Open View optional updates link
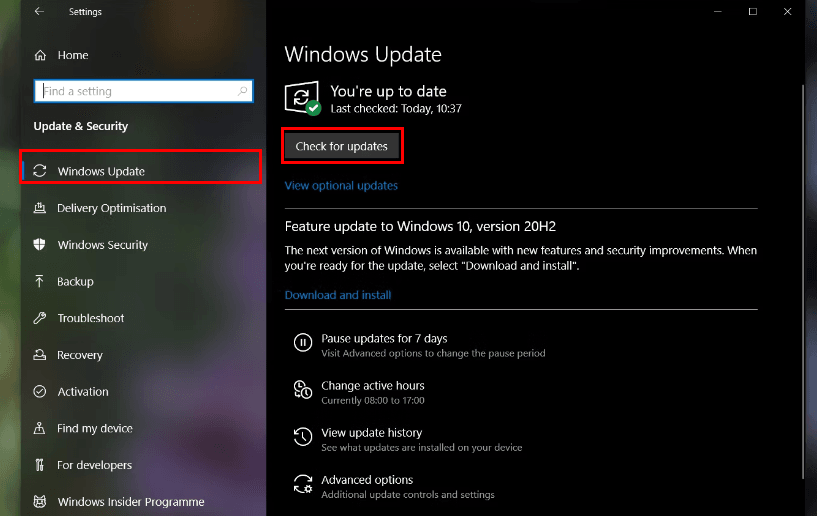This screenshot has width=817, height=516. coord(341,186)
